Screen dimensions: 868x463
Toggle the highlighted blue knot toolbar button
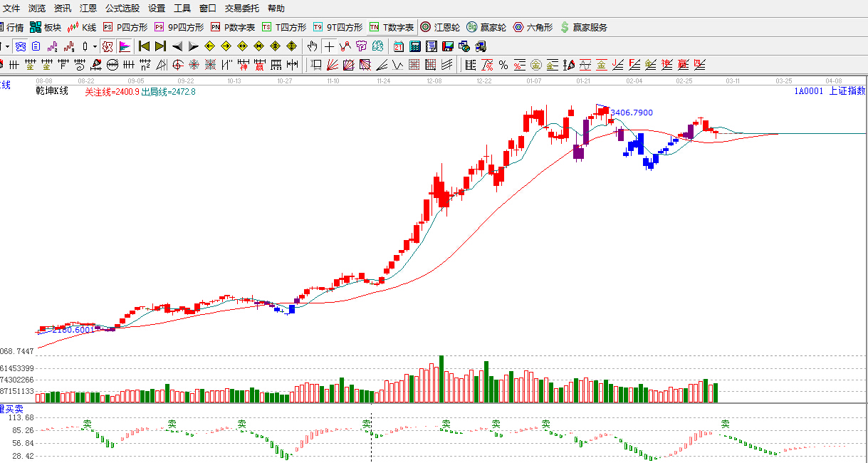coord(20,46)
